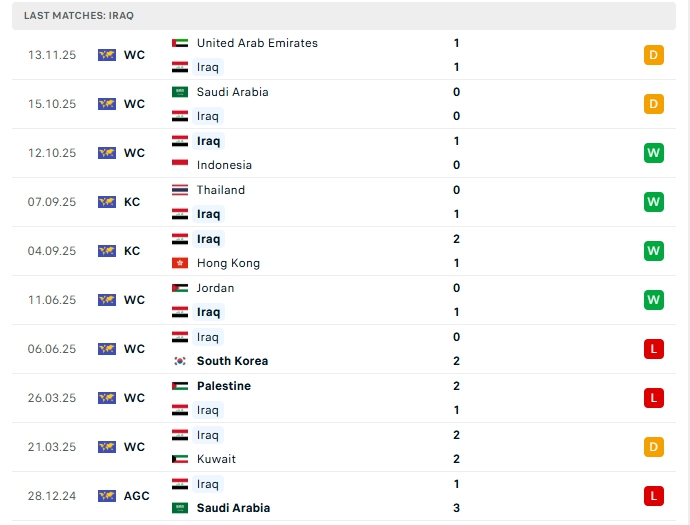Click the draw badge for 21.03.25 Kuwait match
690x525 pixels.
click(x=654, y=447)
